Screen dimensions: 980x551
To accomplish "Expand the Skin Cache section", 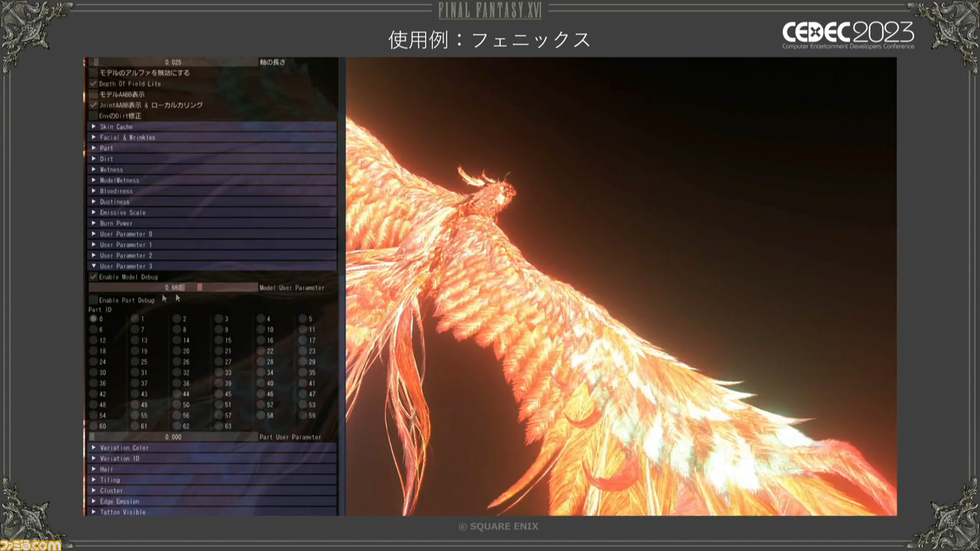I will (212, 126).
